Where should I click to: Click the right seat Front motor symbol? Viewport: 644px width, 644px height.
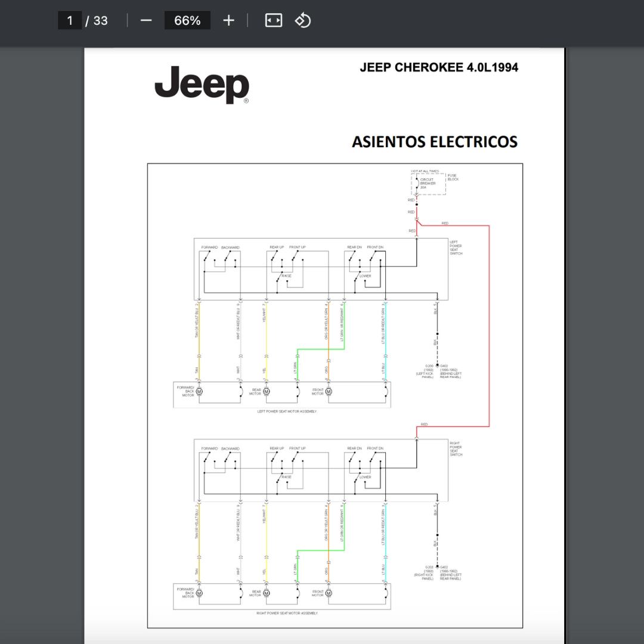click(x=328, y=593)
